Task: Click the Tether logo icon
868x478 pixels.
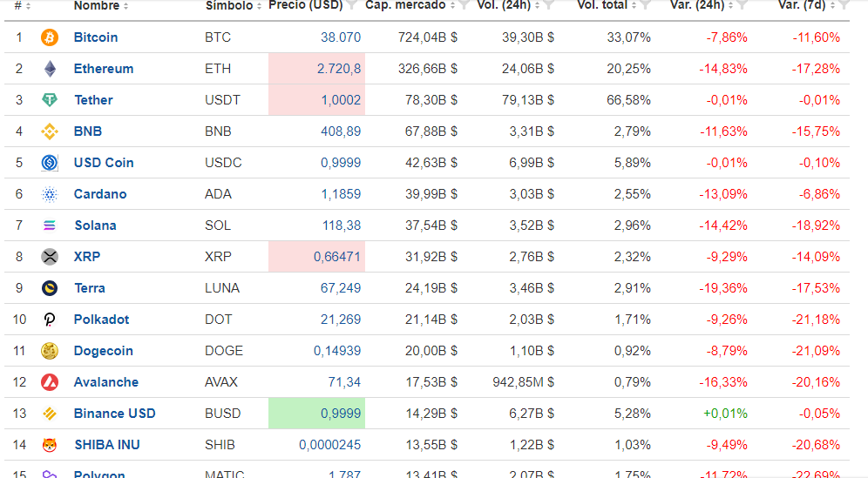Action: [x=50, y=100]
